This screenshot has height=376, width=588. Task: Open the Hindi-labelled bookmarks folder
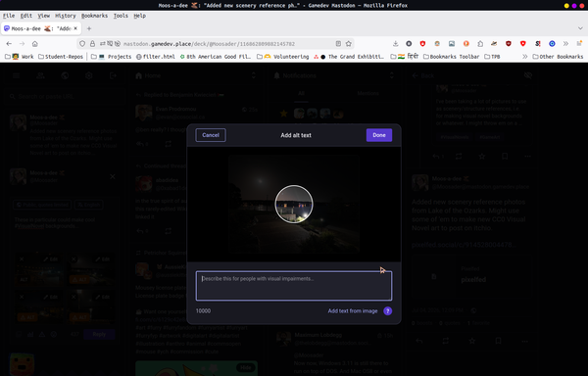pos(405,57)
